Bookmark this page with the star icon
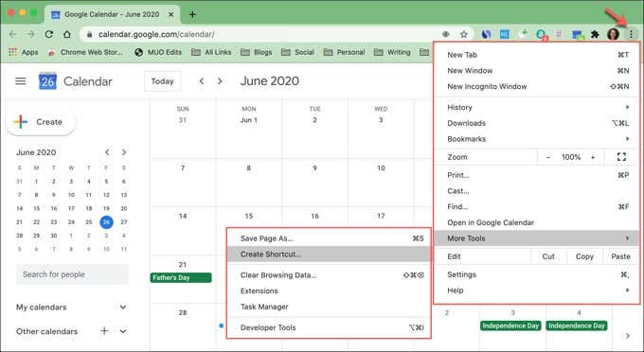This screenshot has height=352, width=644. click(464, 34)
